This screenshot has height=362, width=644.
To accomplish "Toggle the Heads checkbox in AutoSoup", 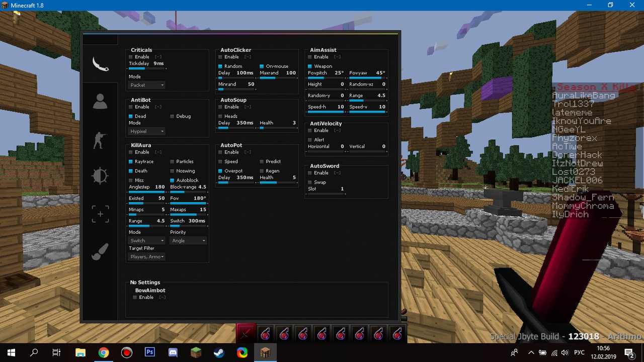I will pyautogui.click(x=220, y=116).
